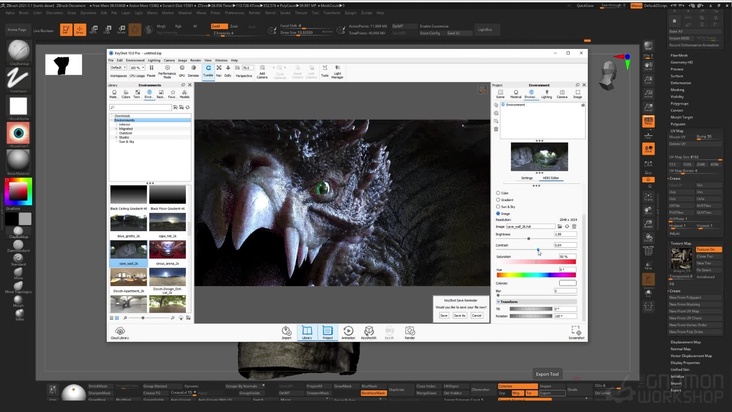The width and height of the screenshot is (732, 412).
Task: Select Sun & Sky radio option
Action: pyautogui.click(x=498, y=206)
